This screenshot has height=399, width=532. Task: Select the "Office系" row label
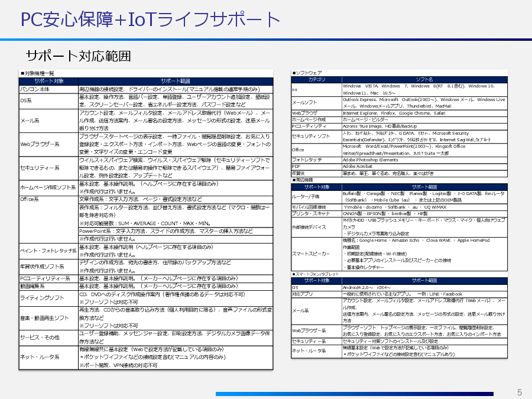(29, 199)
